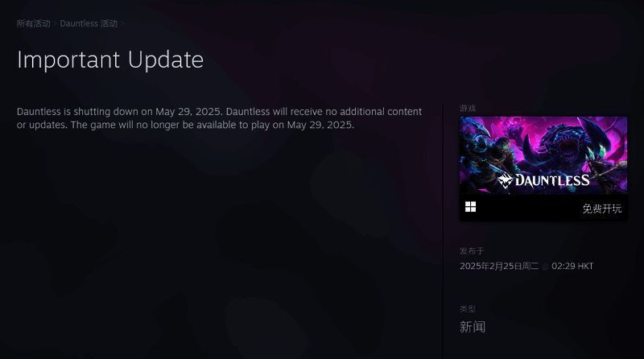Viewport: 644px width, 359px height.
Task: Click the 免费开玩 free-to-play button
Action: point(601,208)
